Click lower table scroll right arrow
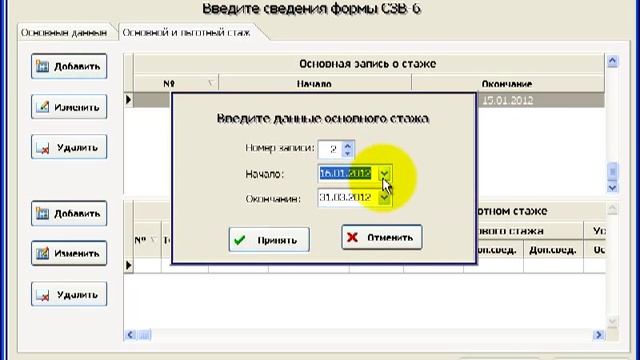The width and height of the screenshot is (640, 360). 598,335
